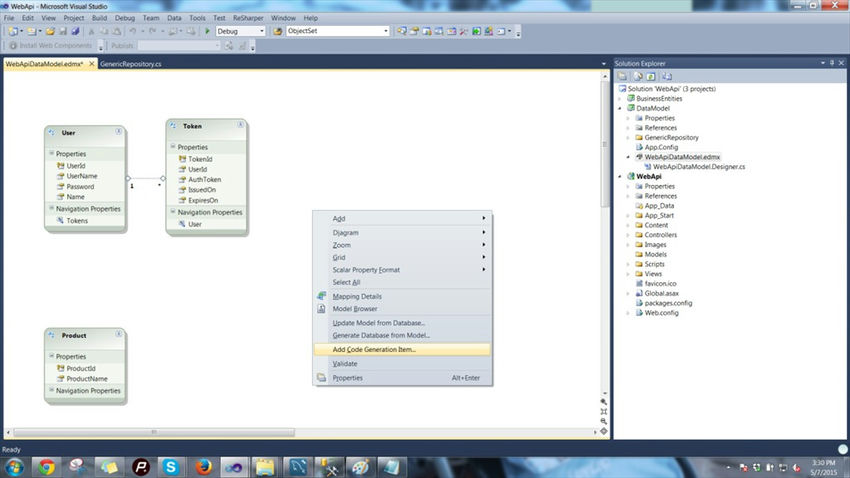850x478 pixels.
Task: Select App.Config in DataModel project
Action: [x=661, y=147]
